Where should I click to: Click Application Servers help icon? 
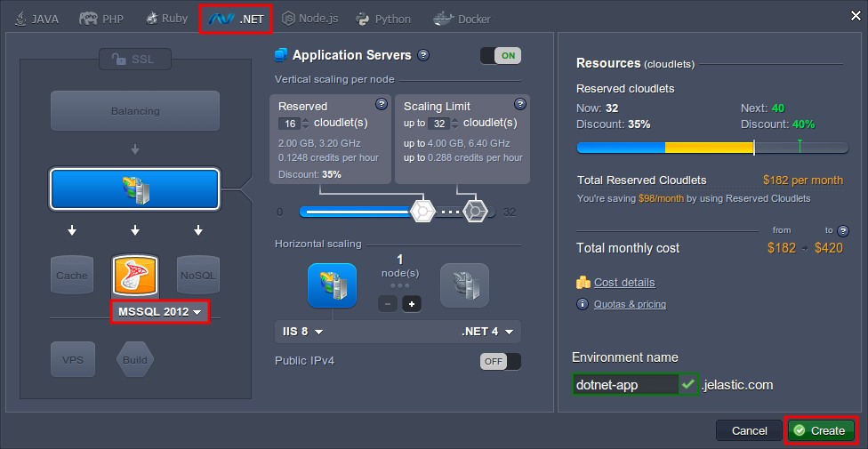point(423,55)
